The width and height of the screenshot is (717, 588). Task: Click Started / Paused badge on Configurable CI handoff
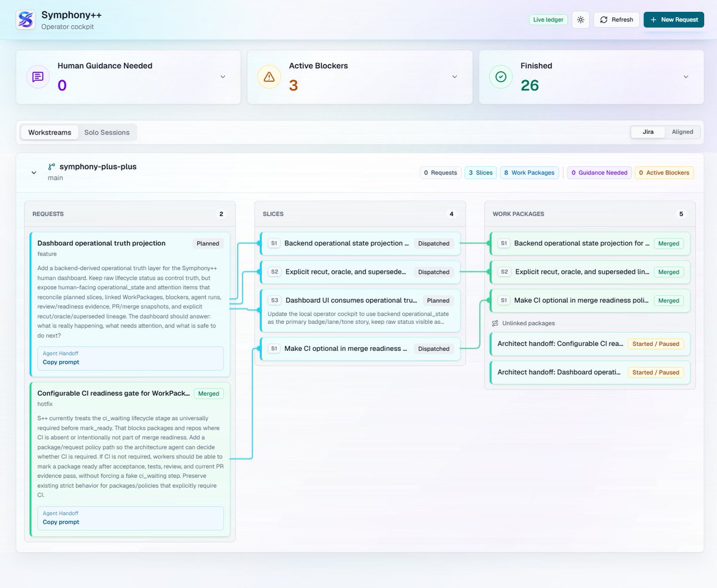point(656,344)
